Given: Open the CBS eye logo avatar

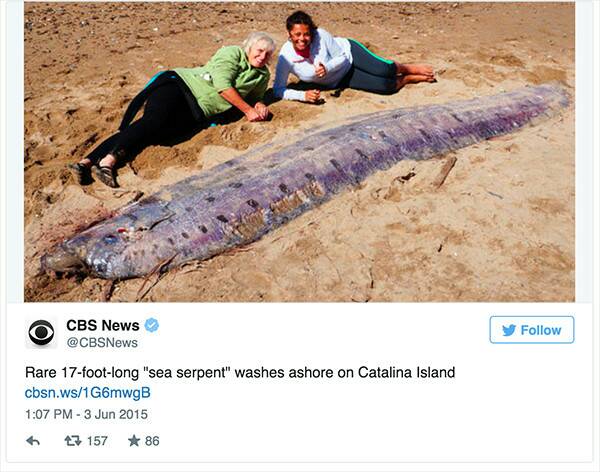Looking at the screenshot, I should point(41,332).
